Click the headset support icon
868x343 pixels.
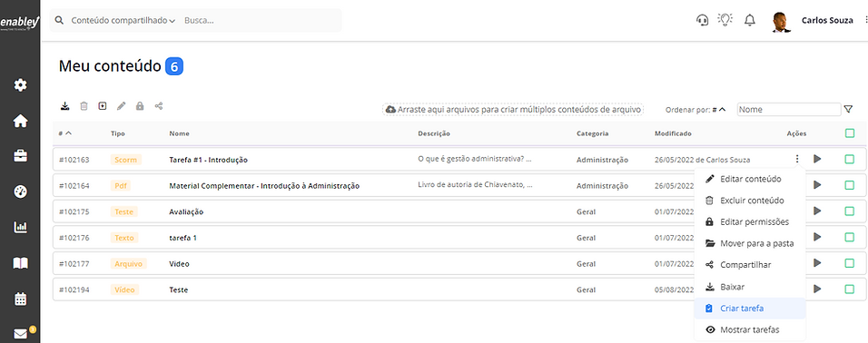click(702, 21)
